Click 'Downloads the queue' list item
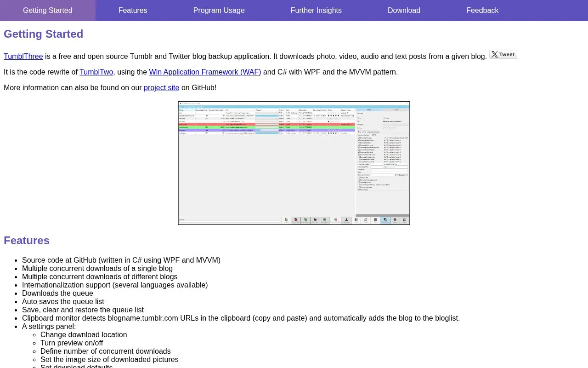 tap(57, 293)
